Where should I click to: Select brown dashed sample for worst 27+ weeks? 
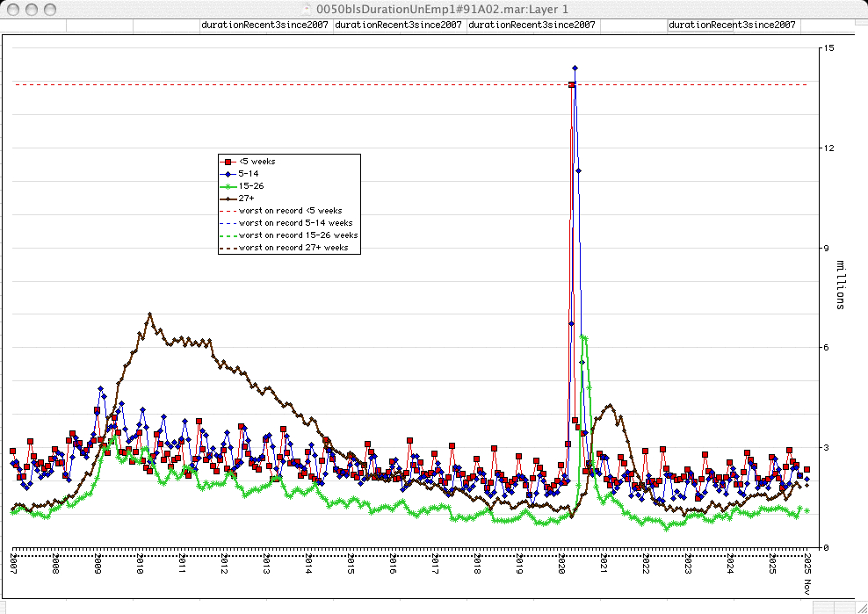228,248
